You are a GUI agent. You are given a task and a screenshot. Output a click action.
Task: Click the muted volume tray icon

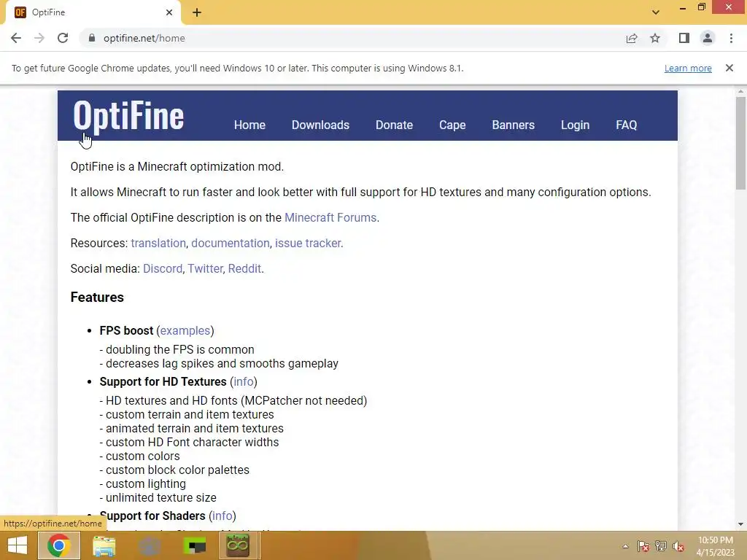click(678, 547)
